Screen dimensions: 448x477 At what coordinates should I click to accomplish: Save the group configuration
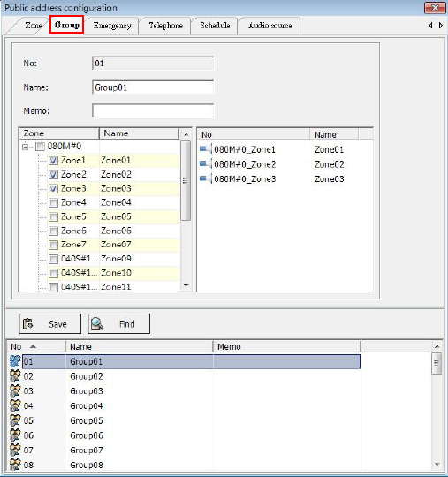coord(50,324)
